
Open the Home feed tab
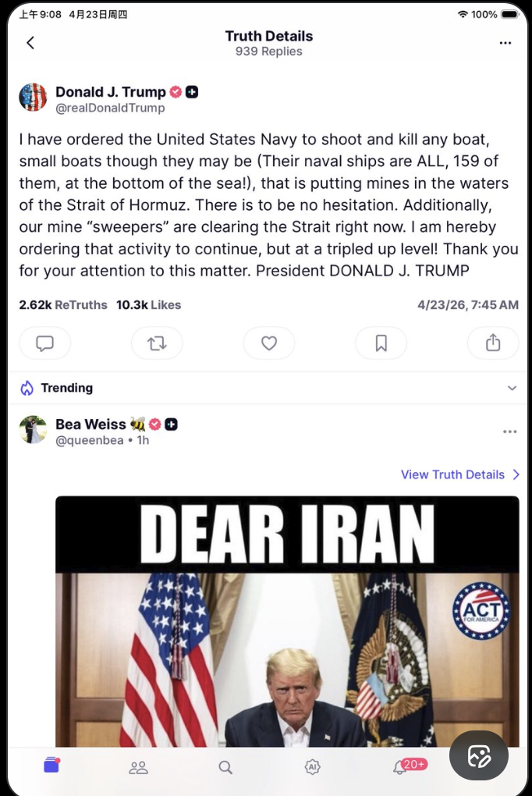[51, 767]
